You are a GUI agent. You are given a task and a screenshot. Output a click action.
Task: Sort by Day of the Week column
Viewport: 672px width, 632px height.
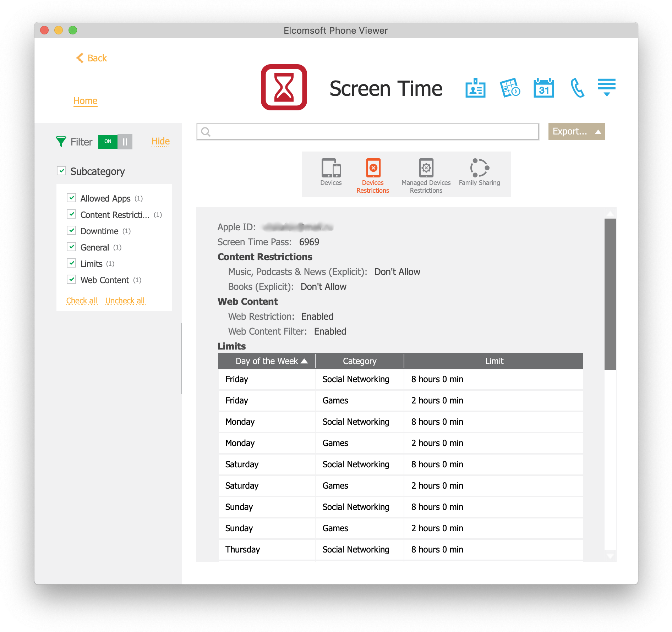[267, 361]
